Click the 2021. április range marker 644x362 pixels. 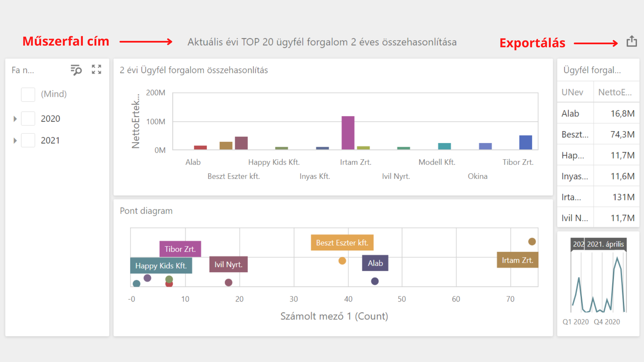605,244
